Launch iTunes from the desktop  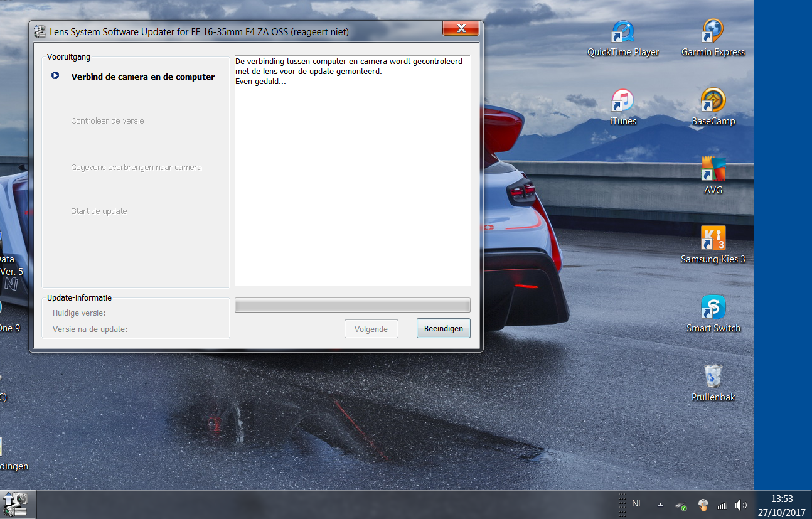(x=622, y=101)
